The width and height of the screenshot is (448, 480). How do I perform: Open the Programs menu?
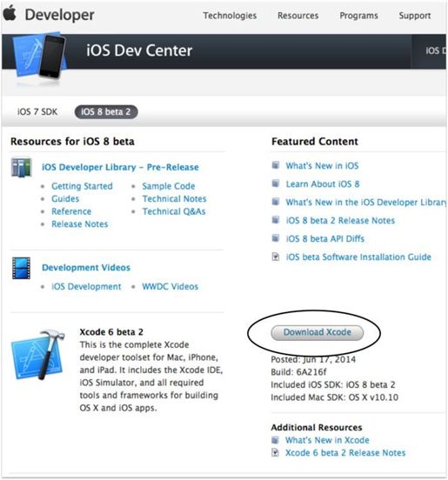coord(358,16)
